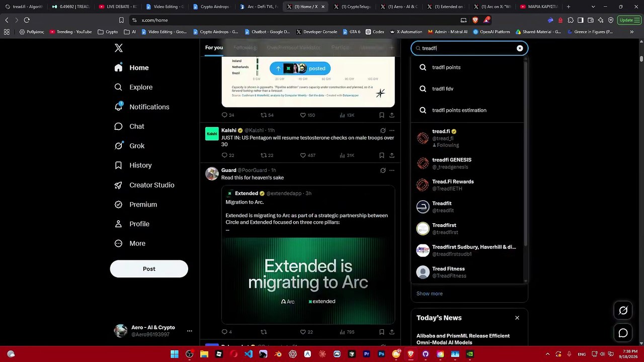
Task: Open History in the sidebar
Action: tap(133, 165)
